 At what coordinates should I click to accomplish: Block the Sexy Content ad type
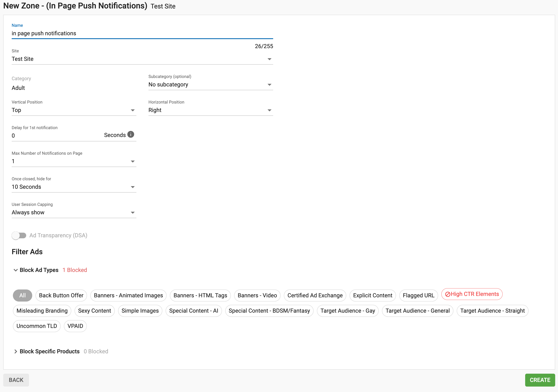tap(94, 311)
